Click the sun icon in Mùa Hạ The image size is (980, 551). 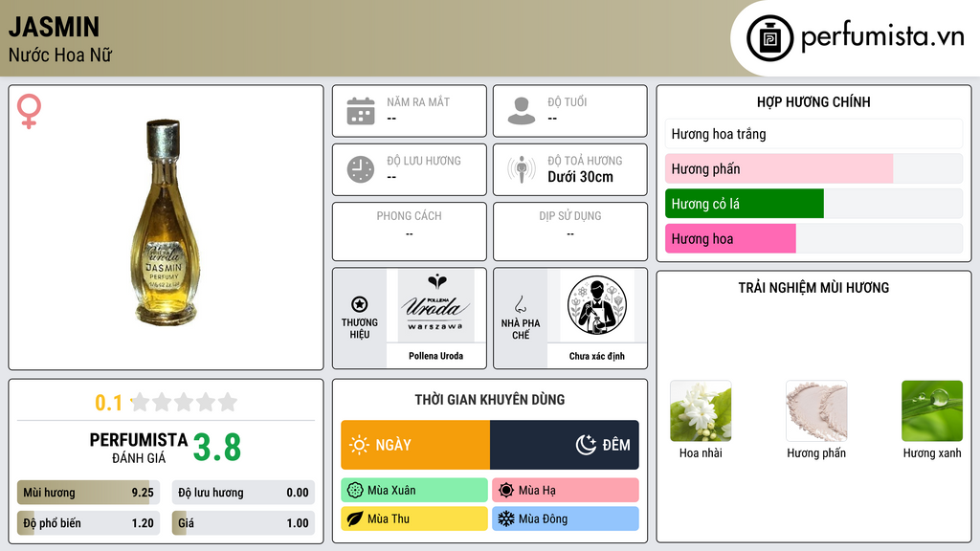point(506,491)
